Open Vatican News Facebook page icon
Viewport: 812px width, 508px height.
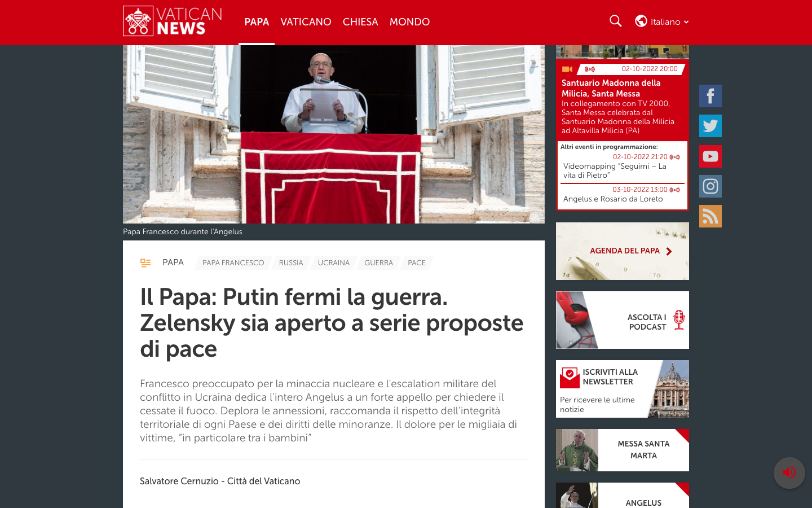click(710, 96)
